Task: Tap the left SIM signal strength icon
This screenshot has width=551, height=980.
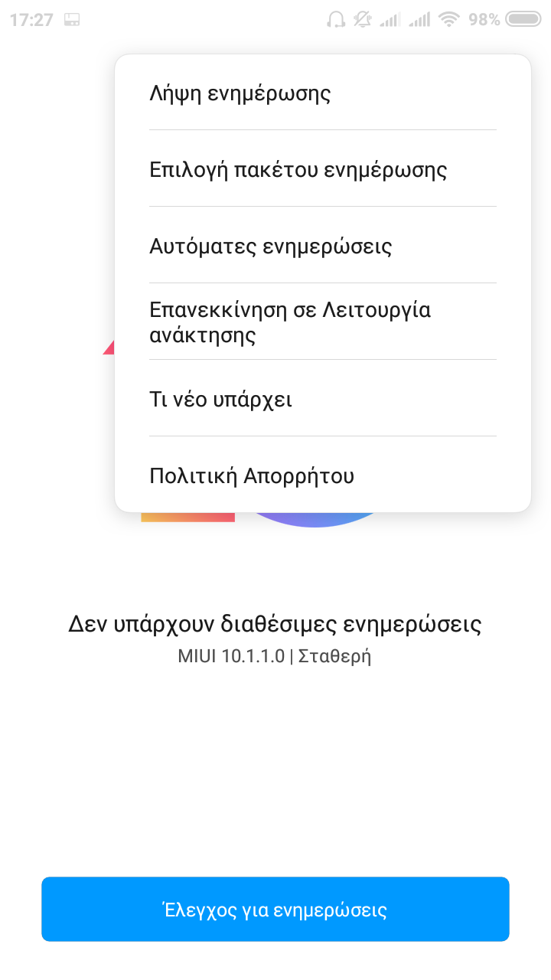Action: tap(390, 20)
